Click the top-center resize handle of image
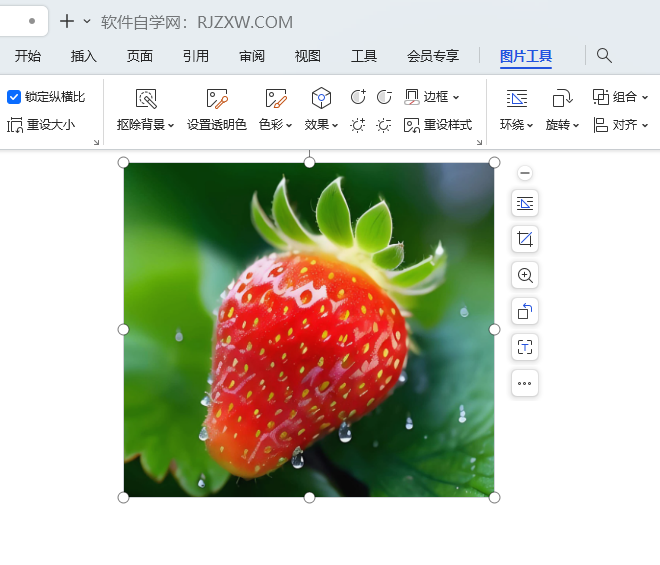The width and height of the screenshot is (660, 565). (x=309, y=163)
